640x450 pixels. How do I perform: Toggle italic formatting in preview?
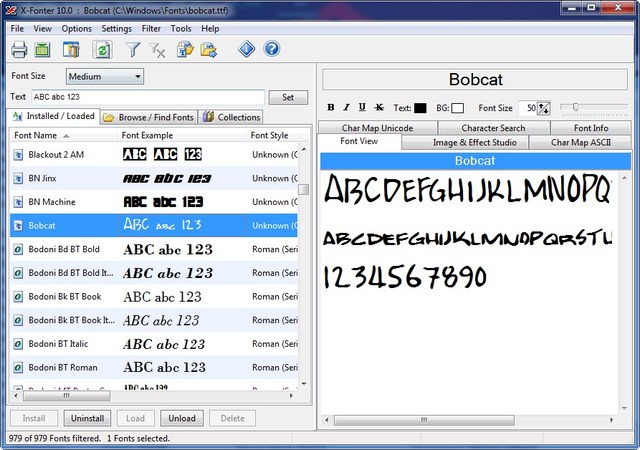[x=346, y=108]
